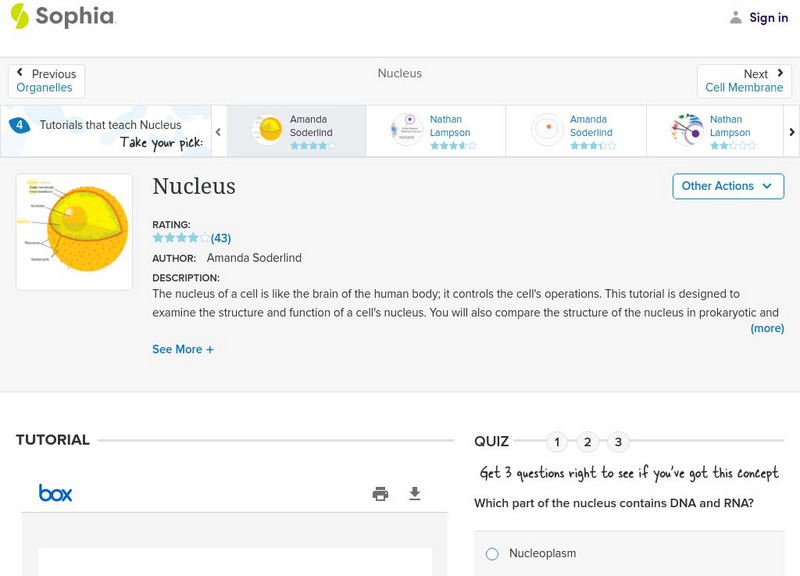Go to Next Cell Membrane lesson
800x576 pixels.
click(x=744, y=81)
